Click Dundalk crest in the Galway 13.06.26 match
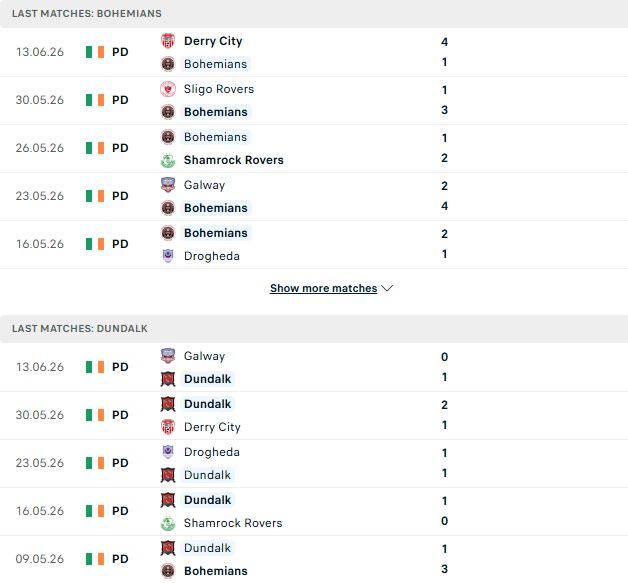 click(x=168, y=379)
